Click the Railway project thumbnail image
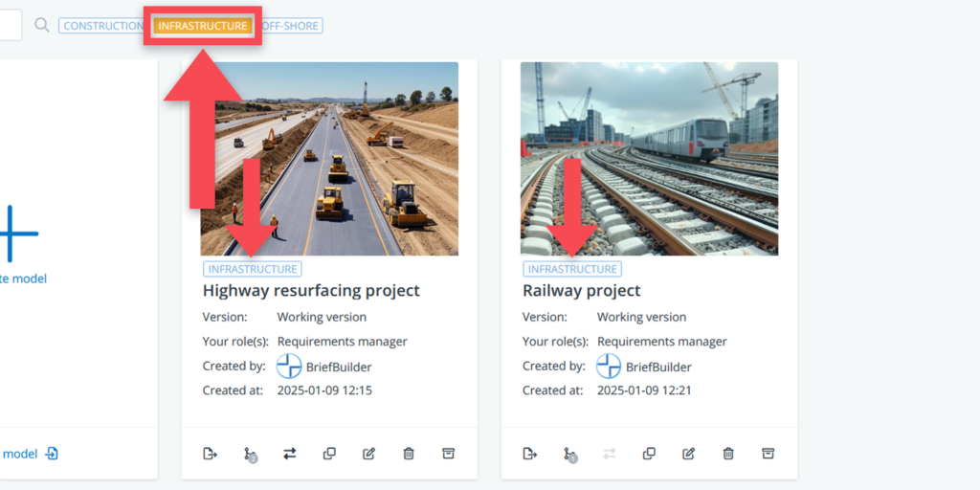Image resolution: width=980 pixels, height=490 pixels. pyautogui.click(x=649, y=158)
